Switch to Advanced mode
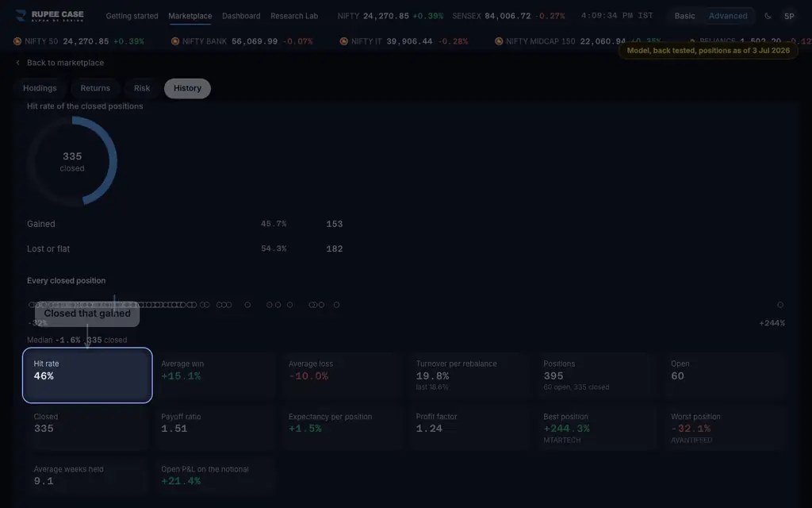This screenshot has height=508, width=812. pos(728,16)
